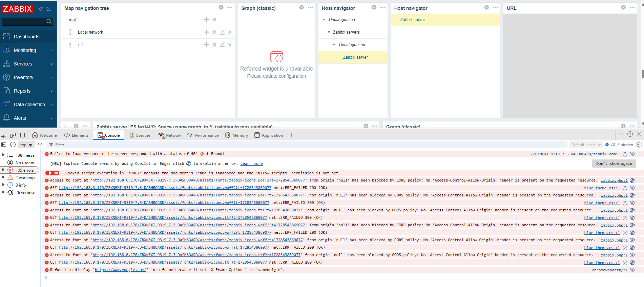
Task: Expand the 138 messages group
Action: (3, 155)
